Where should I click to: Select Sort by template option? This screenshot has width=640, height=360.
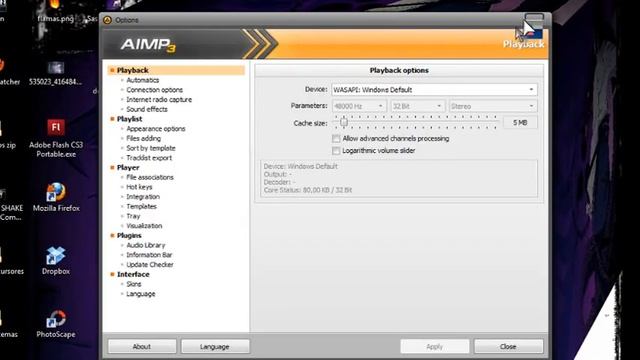point(151,148)
